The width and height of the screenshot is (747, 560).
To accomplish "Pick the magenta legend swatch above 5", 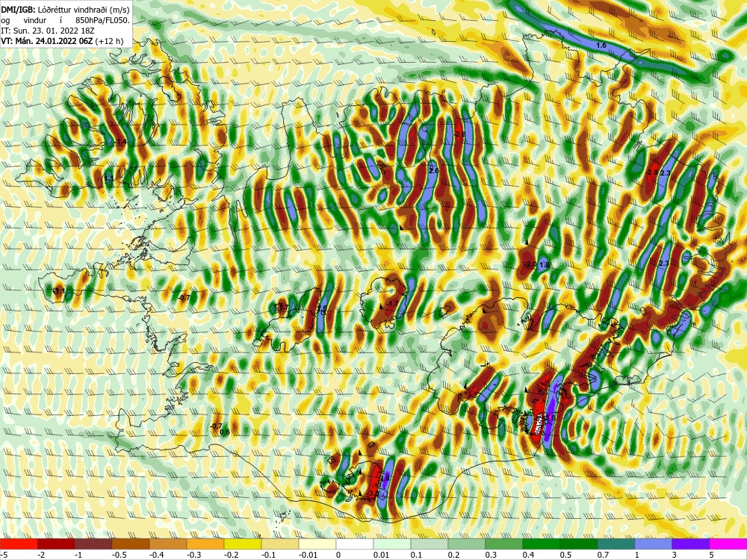I will point(728,544).
